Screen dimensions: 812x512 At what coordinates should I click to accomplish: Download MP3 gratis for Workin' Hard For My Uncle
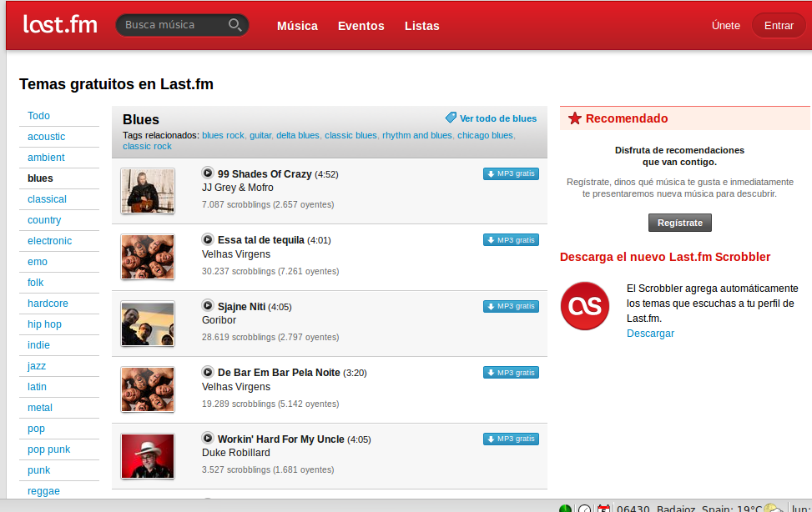pyautogui.click(x=511, y=439)
